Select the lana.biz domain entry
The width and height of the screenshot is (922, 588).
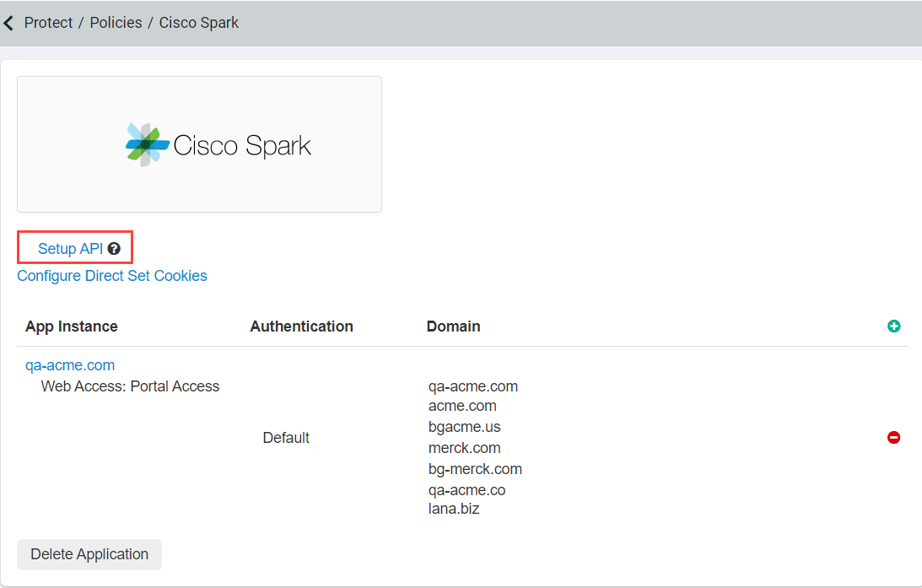coord(454,509)
